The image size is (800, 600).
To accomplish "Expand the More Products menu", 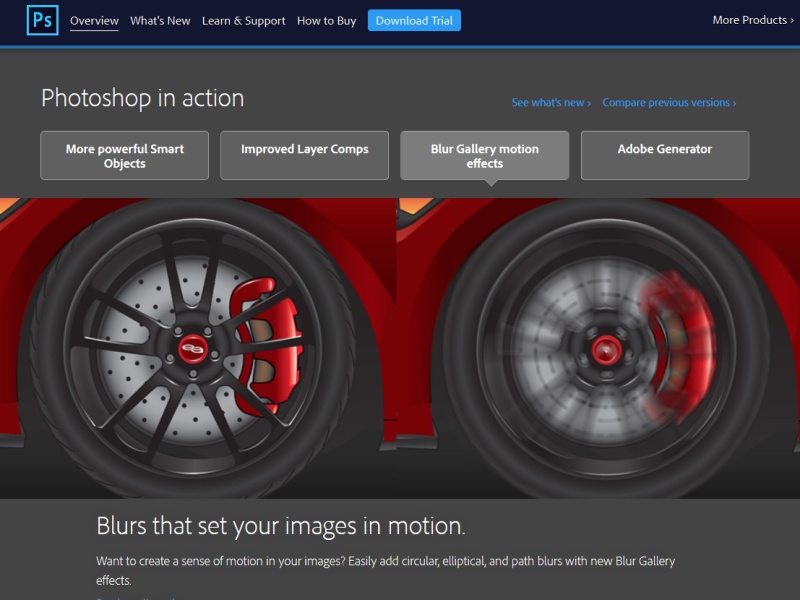I will pos(753,20).
